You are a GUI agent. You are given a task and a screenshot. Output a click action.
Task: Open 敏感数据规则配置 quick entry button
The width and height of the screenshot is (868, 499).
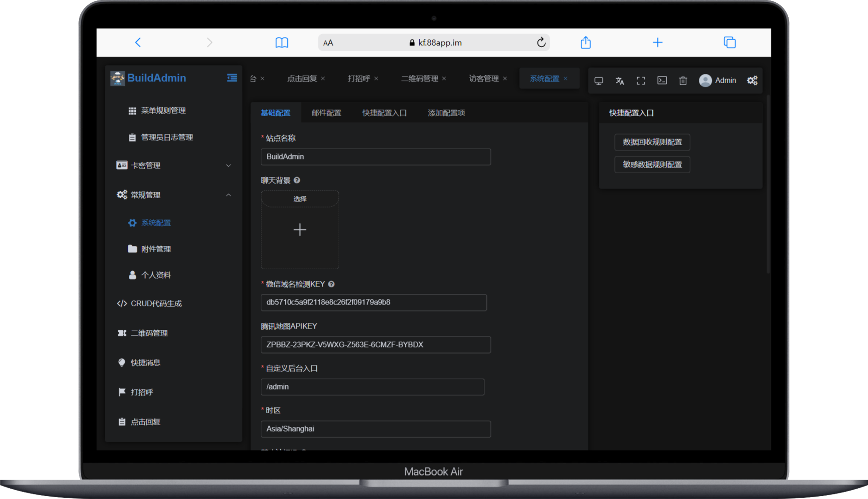click(651, 164)
